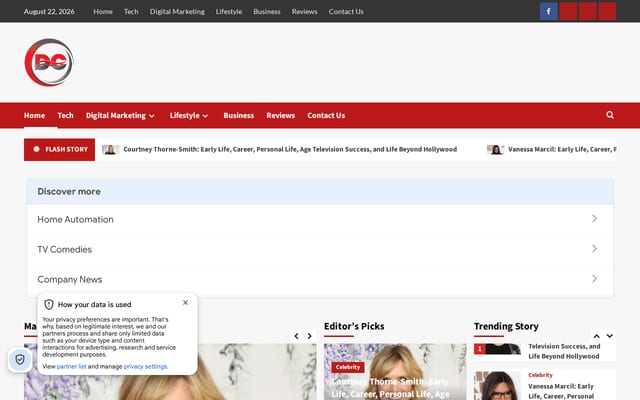Click Courtney Thorne-Smith ticker thumbnail

pos(111,150)
